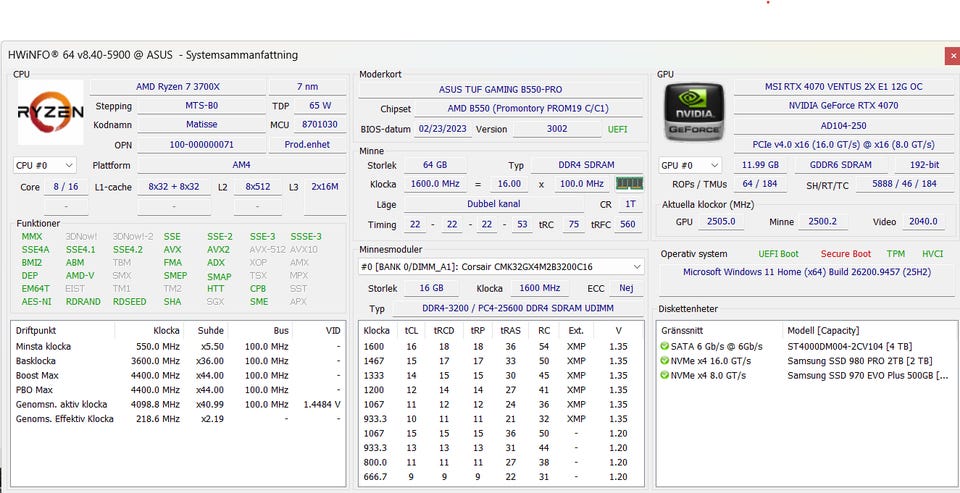The height and width of the screenshot is (493, 960).
Task: Select the Minsta klocka row
Action: (x=178, y=347)
